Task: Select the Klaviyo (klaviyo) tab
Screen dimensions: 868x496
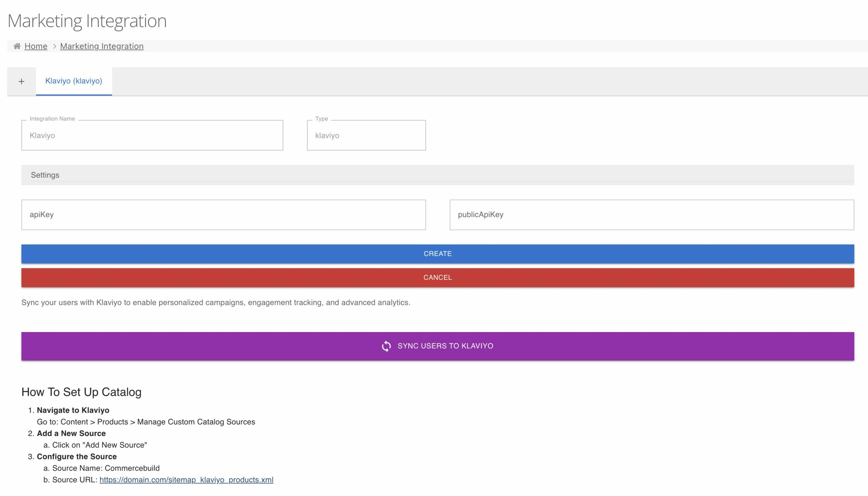Action: [x=74, y=81]
